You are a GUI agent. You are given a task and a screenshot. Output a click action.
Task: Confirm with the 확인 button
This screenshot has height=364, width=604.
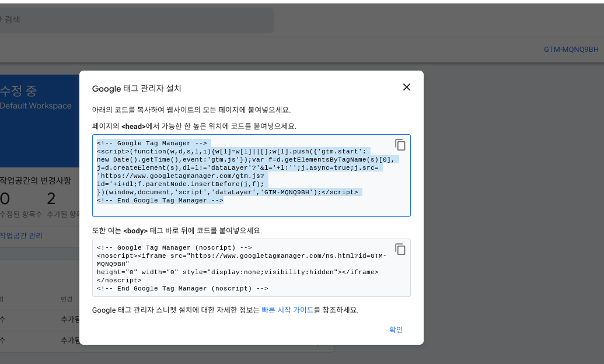tap(396, 330)
